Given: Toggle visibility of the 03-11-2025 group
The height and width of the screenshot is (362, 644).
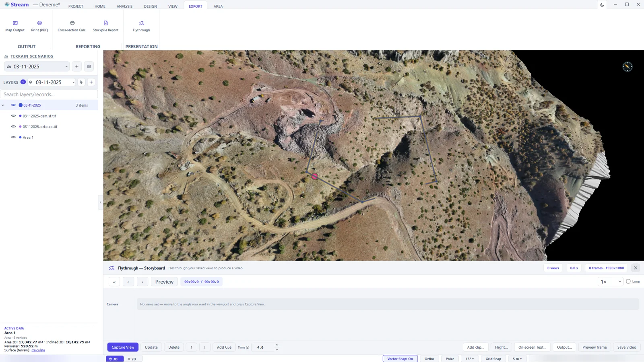Looking at the screenshot, I should click(13, 105).
